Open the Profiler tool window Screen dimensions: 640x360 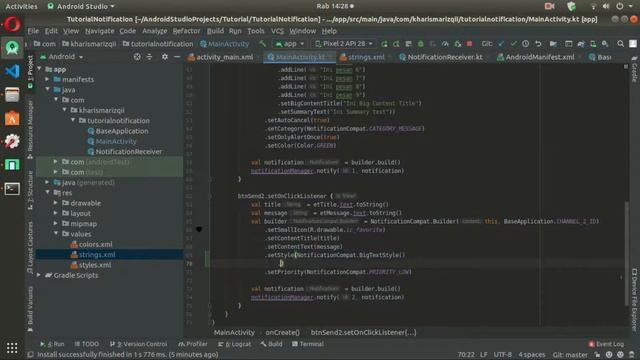tap(193, 344)
